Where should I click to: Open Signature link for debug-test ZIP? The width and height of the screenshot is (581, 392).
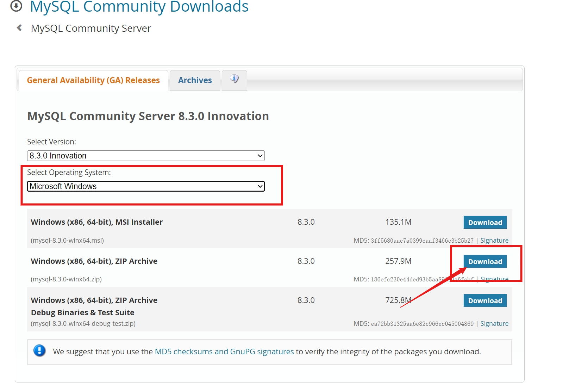click(x=494, y=324)
